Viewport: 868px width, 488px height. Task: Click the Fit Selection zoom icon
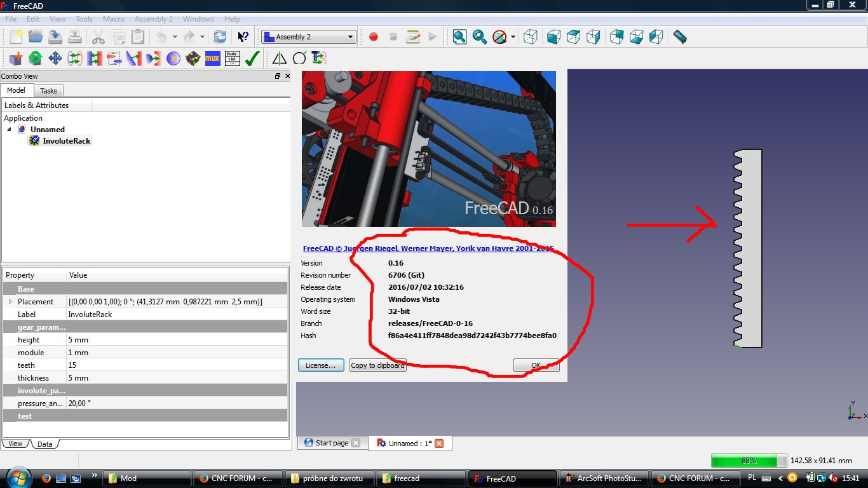(480, 37)
